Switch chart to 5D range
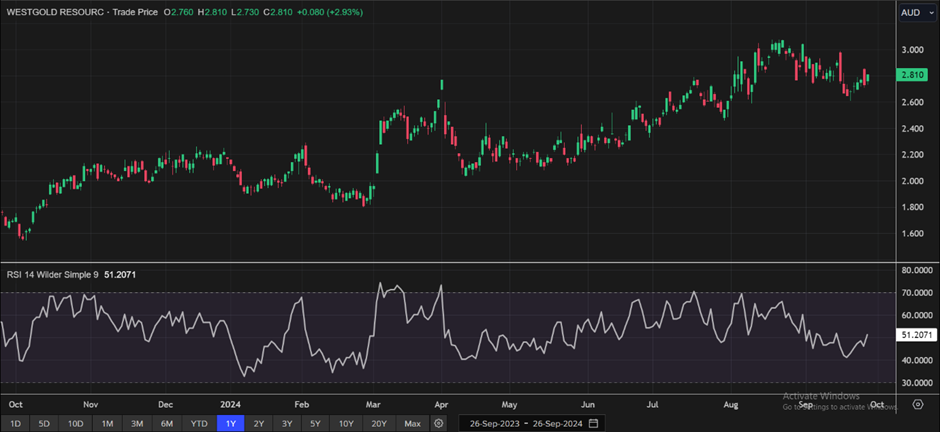 pos(44,423)
